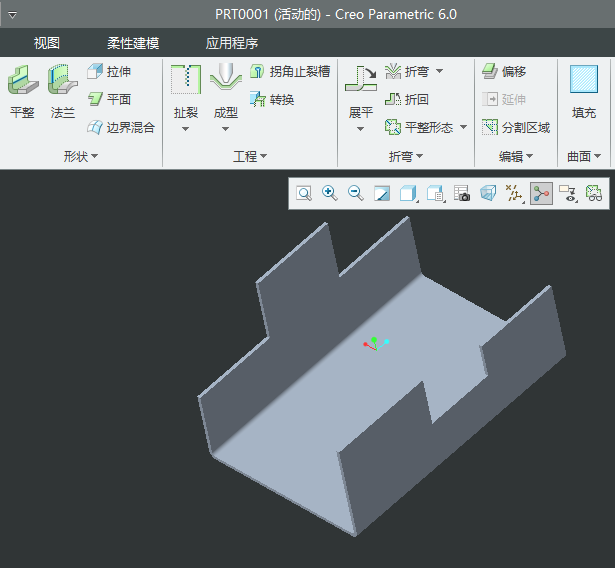
Task: Open the quick access toolbar customize arrow
Action: tap(13, 15)
